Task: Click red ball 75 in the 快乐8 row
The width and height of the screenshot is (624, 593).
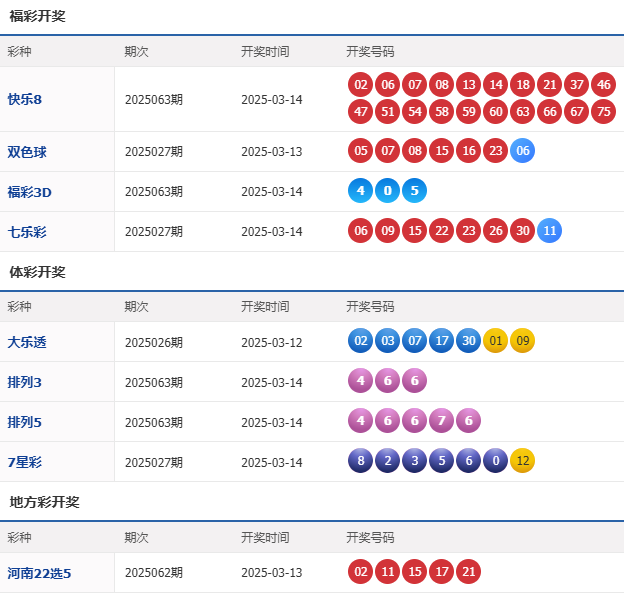Action: click(x=604, y=111)
